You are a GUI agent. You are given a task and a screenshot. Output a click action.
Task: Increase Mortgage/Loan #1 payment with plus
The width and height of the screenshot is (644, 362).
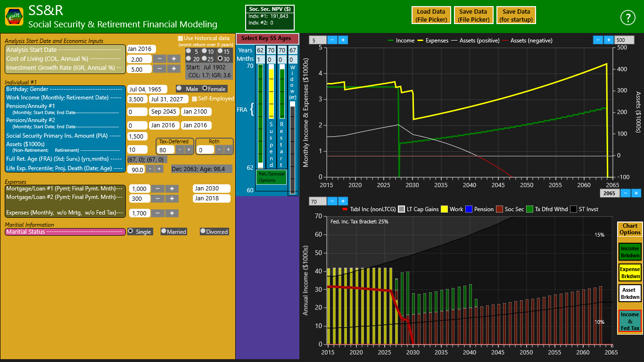(x=172, y=189)
